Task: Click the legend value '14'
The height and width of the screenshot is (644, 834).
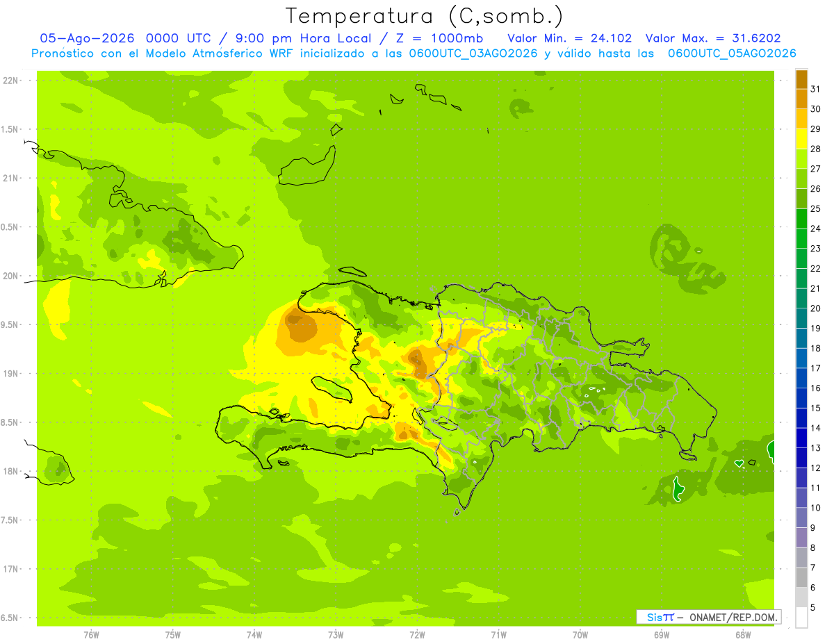Action: click(x=815, y=428)
